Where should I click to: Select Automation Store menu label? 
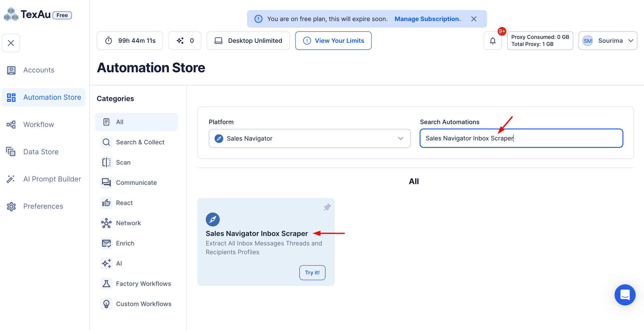coord(52,97)
